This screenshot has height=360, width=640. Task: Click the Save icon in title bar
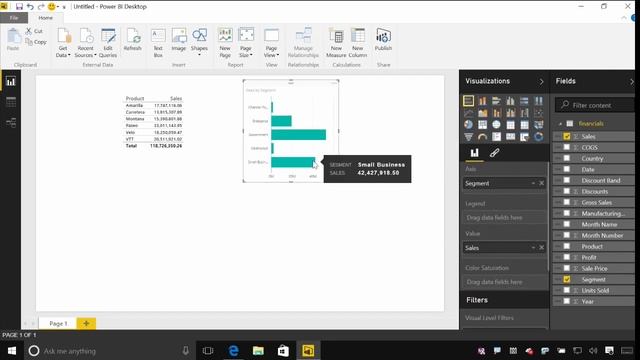19,7
